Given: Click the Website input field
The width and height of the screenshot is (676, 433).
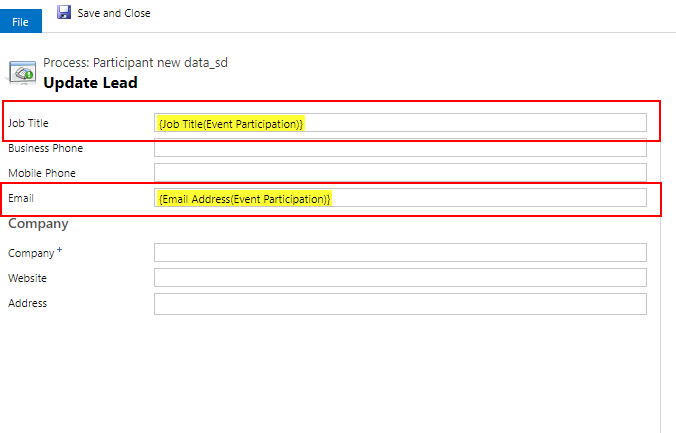Looking at the screenshot, I should (x=400, y=277).
